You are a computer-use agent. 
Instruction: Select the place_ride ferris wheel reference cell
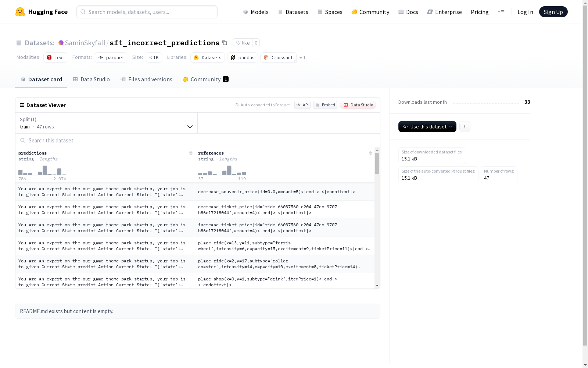click(285, 246)
